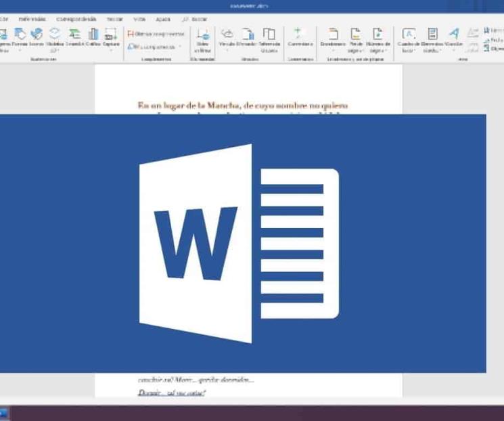The image size is (504, 421).
Task: Insert an icon with Iconos
Action: tap(37, 38)
